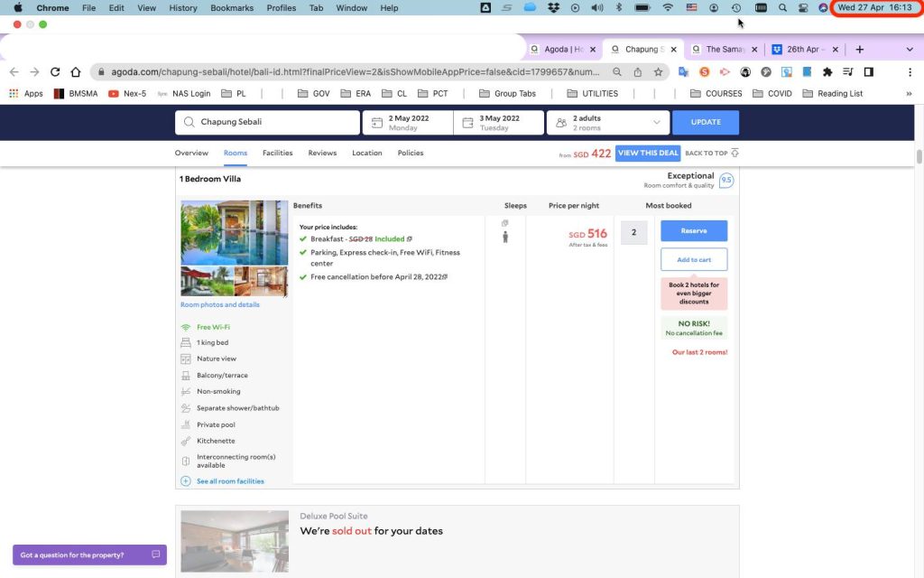
Task: Click the VIEW THIS DEAL button
Action: pyautogui.click(x=648, y=153)
